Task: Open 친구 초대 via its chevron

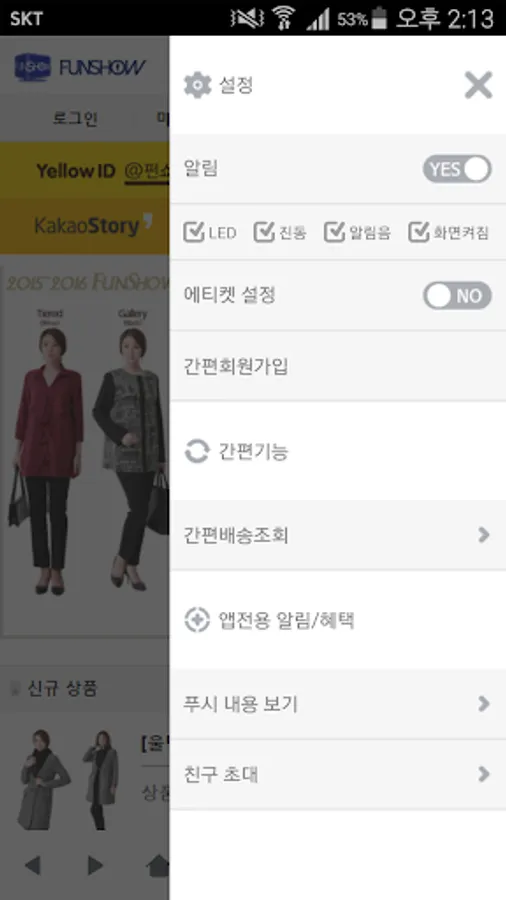Action: pyautogui.click(x=484, y=774)
